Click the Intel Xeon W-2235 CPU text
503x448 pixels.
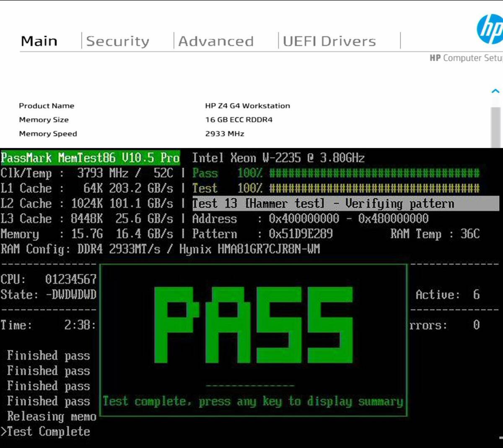coord(278,158)
